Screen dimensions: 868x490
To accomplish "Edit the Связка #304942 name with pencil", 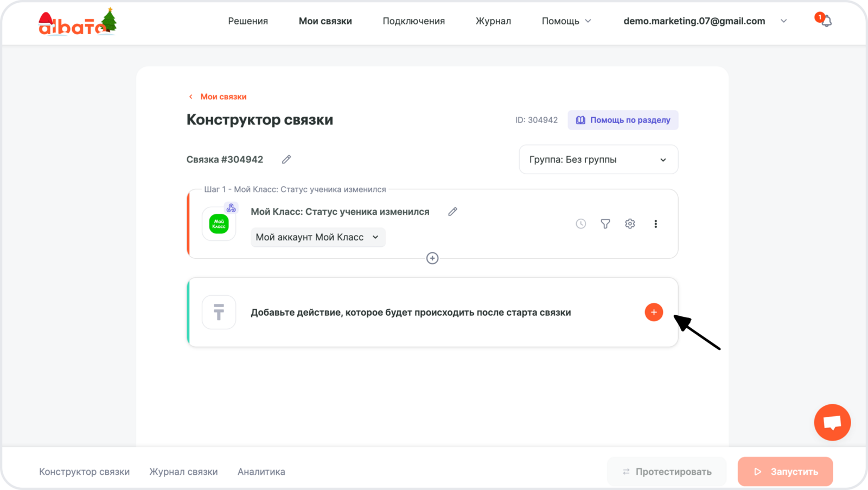I will point(286,160).
